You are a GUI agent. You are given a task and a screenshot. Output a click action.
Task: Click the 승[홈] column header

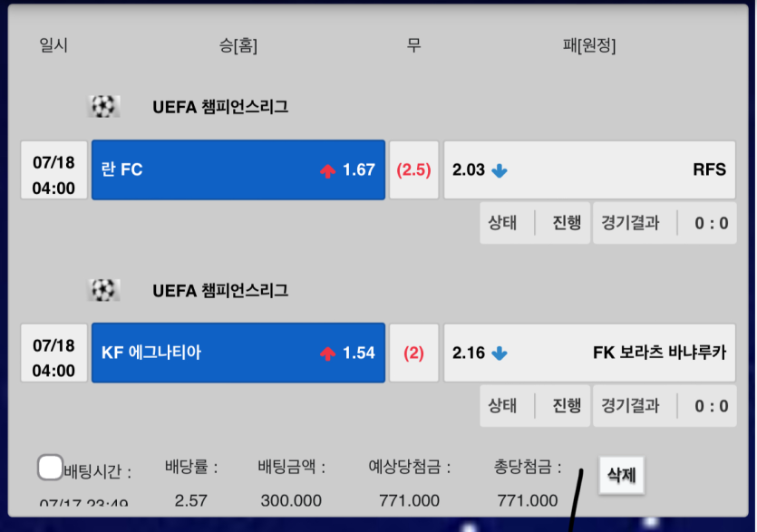238,45
